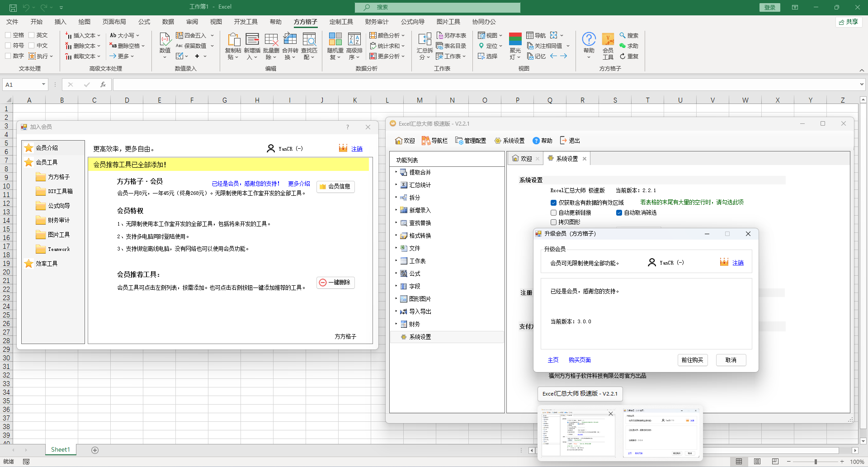Image resolution: width=868 pixels, height=467 pixels.
Task: Open the DIY工具箱 folder in 加入会员 window
Action: (x=55, y=191)
